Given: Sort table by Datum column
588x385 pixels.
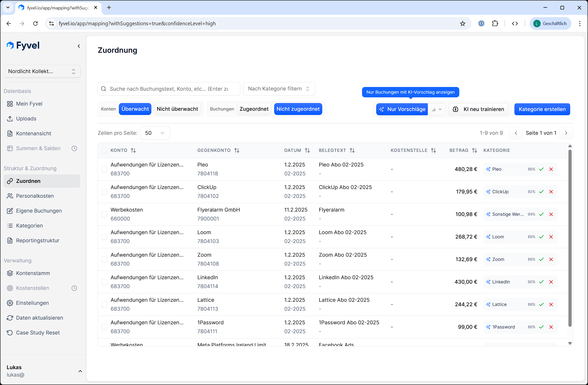Looking at the screenshot, I should pos(307,150).
